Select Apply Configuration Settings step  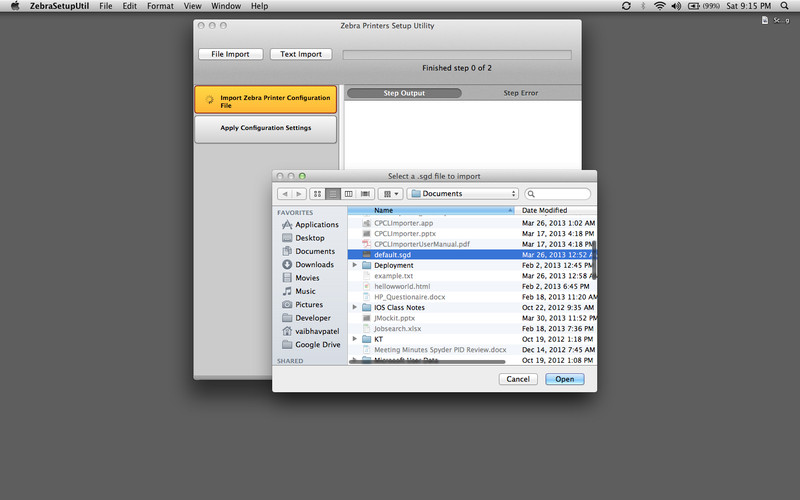(x=266, y=129)
